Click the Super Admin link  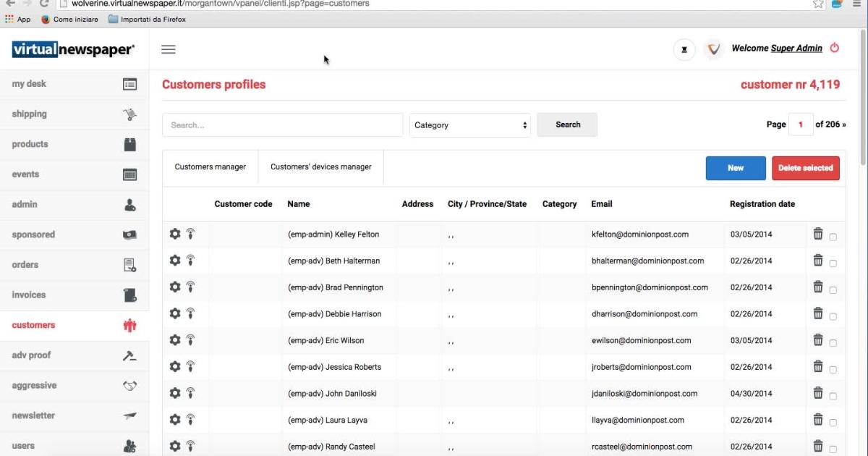pyautogui.click(x=796, y=48)
